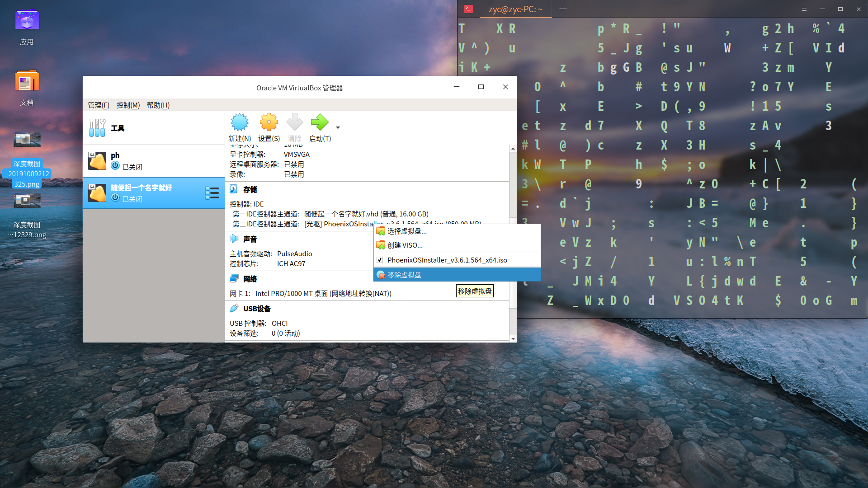This screenshot has height=488, width=868.
Task: Click the 设备筛选 0 (0 活动) row
Action: (264, 333)
